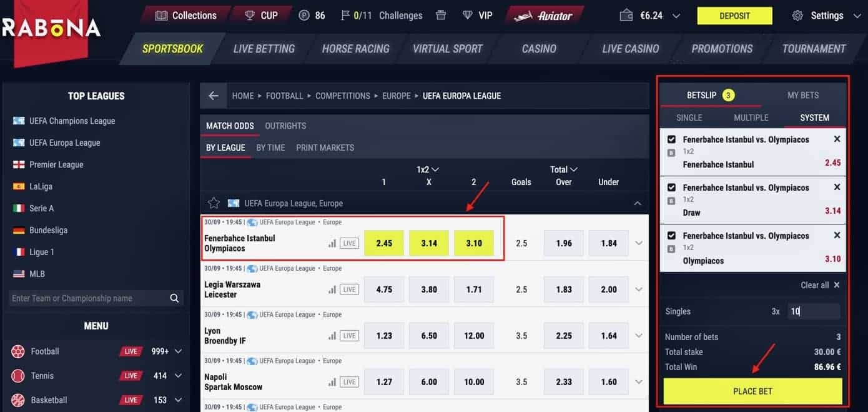Viewport: 868px width, 412px height.
Task: Click the Settings gear icon
Action: point(797,16)
